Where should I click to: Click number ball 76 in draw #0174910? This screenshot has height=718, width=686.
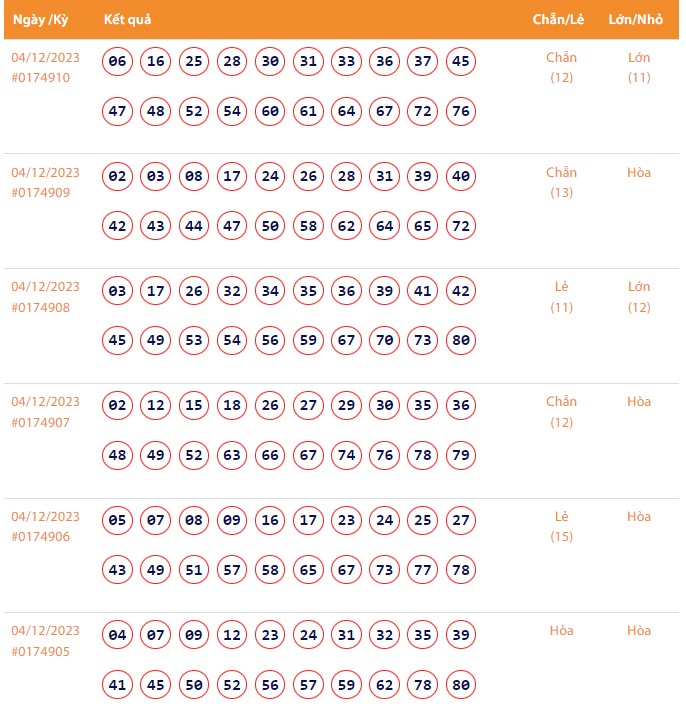(461, 111)
